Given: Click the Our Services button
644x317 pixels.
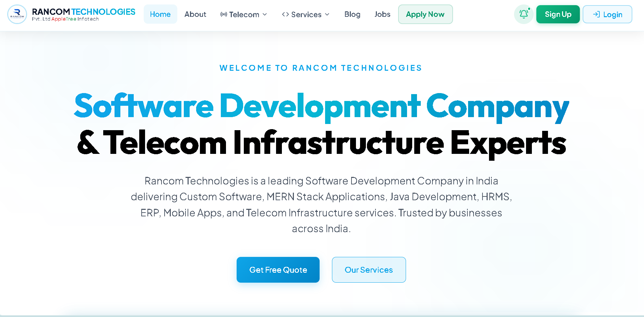Looking at the screenshot, I should point(369,270).
